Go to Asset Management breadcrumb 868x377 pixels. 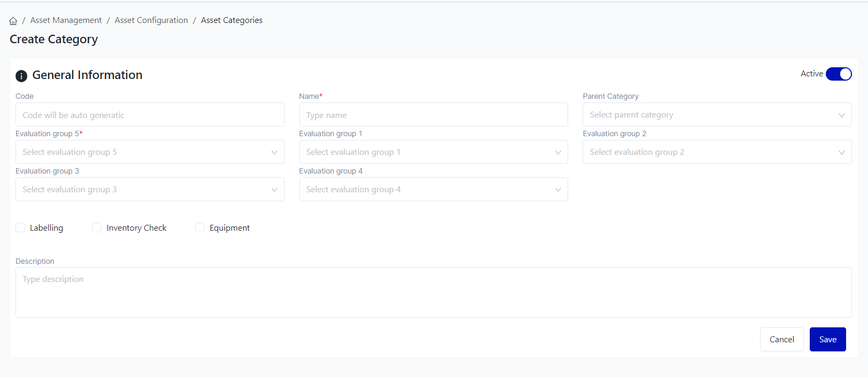66,20
